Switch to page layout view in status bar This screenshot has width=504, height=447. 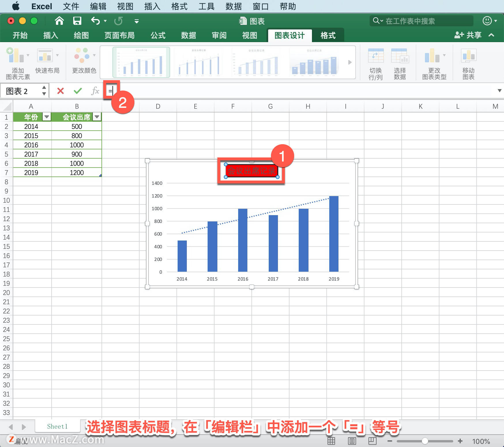tap(352, 441)
